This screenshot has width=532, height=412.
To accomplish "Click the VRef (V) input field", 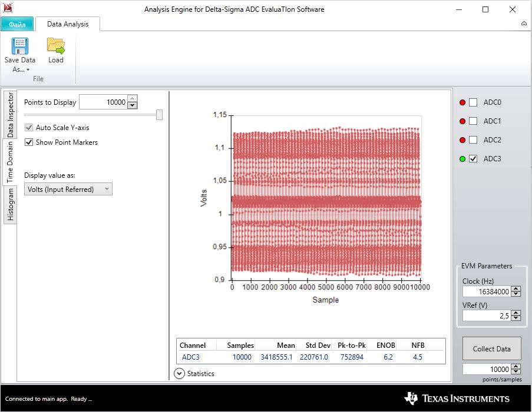I will pyautogui.click(x=487, y=316).
